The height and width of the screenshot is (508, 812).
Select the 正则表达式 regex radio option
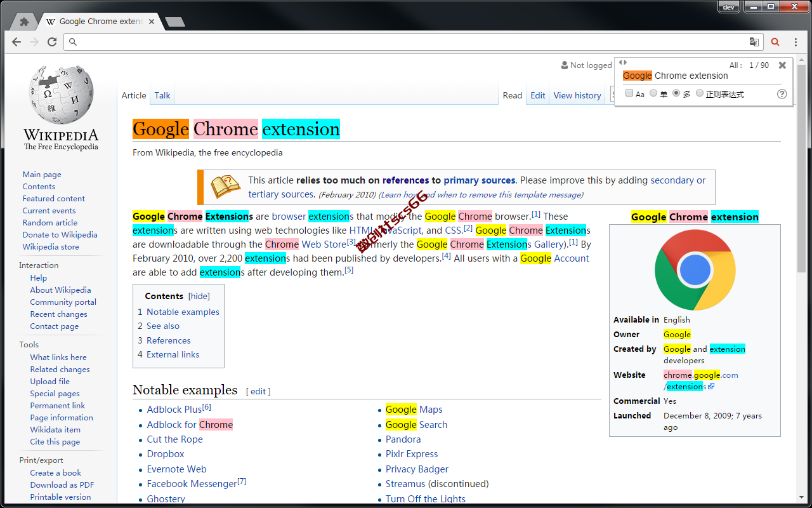[x=700, y=93]
